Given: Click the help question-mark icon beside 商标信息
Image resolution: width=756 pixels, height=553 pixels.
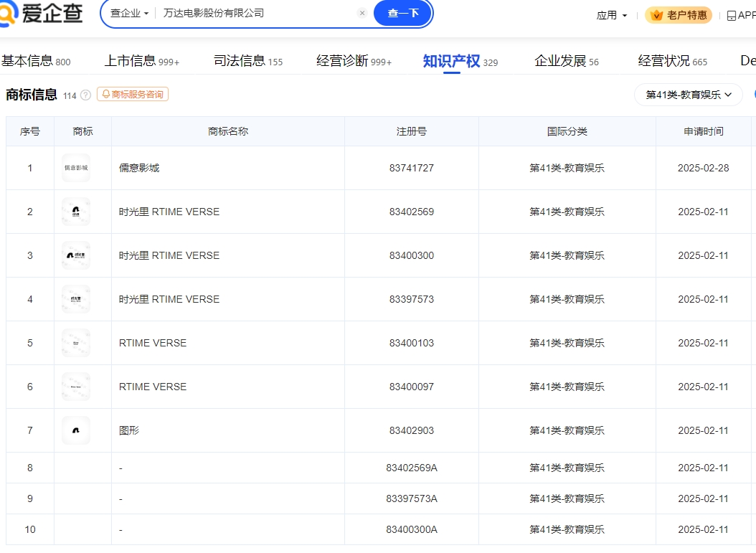Looking at the screenshot, I should click(85, 95).
